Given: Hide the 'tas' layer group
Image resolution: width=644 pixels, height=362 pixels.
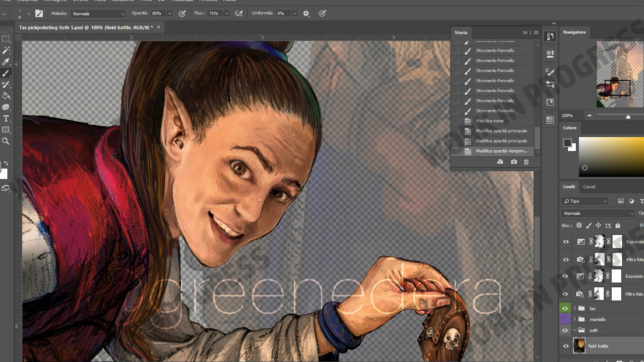Looking at the screenshot, I should (565, 308).
